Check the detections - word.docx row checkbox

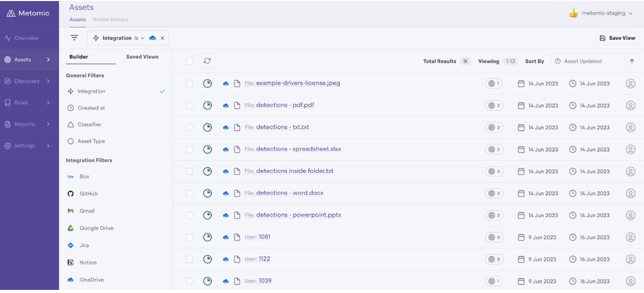point(190,193)
